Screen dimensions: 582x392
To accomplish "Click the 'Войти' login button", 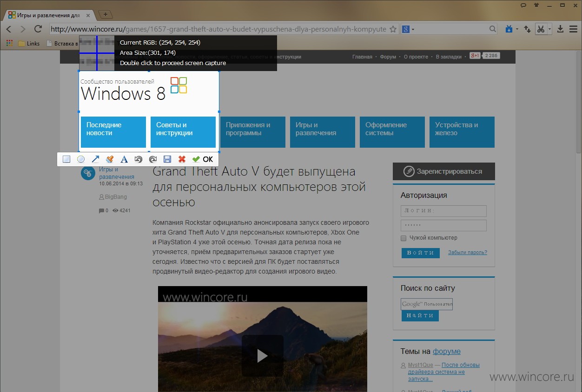I will [421, 253].
